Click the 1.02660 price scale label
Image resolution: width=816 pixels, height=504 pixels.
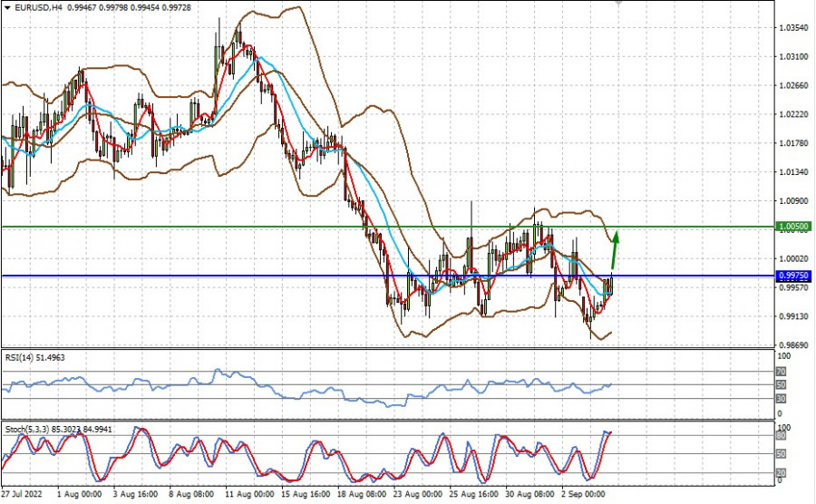tap(793, 86)
